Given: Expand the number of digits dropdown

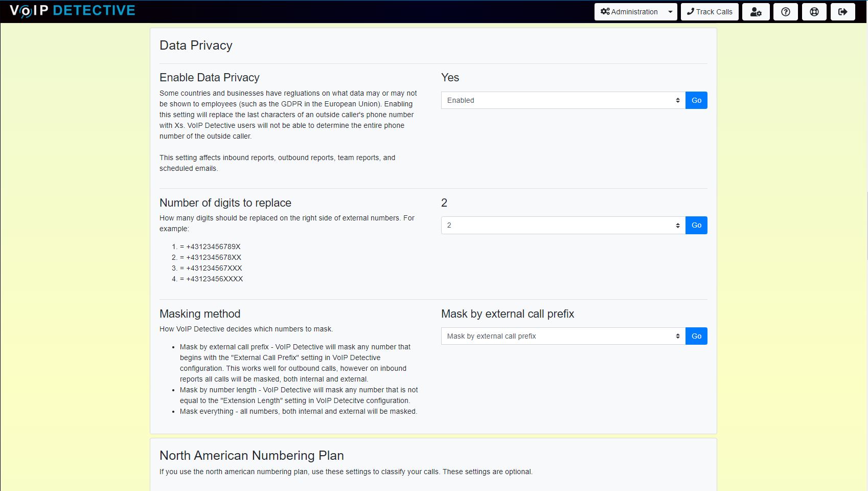Looking at the screenshot, I should [563, 225].
